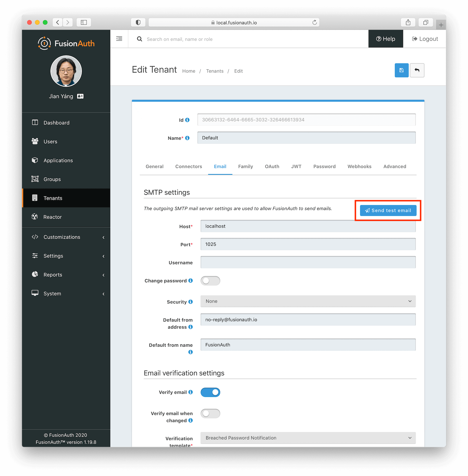Focus the user search input field
This screenshot has height=476, width=468.
point(254,39)
